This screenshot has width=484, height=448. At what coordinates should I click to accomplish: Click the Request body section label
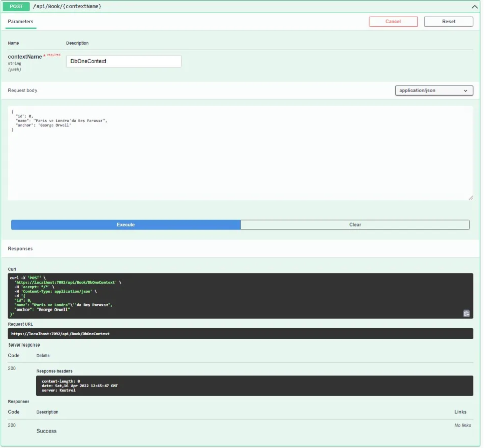[x=22, y=91]
